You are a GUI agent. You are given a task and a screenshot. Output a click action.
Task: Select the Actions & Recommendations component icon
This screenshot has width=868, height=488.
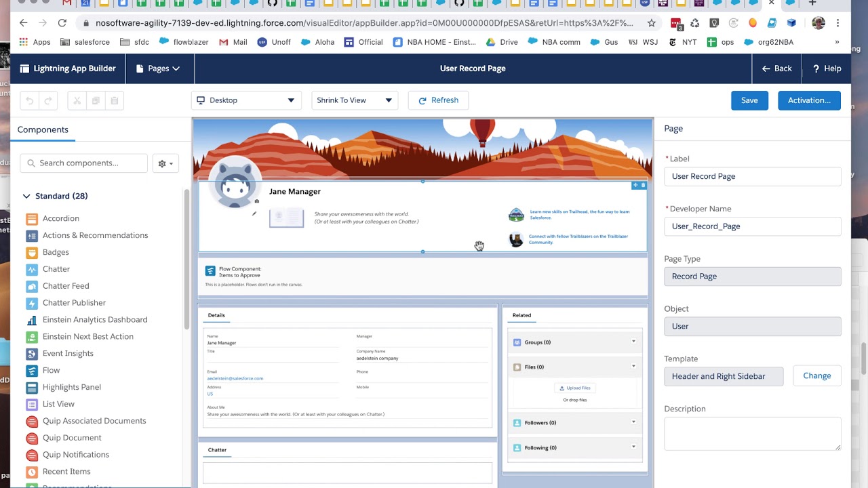point(31,235)
